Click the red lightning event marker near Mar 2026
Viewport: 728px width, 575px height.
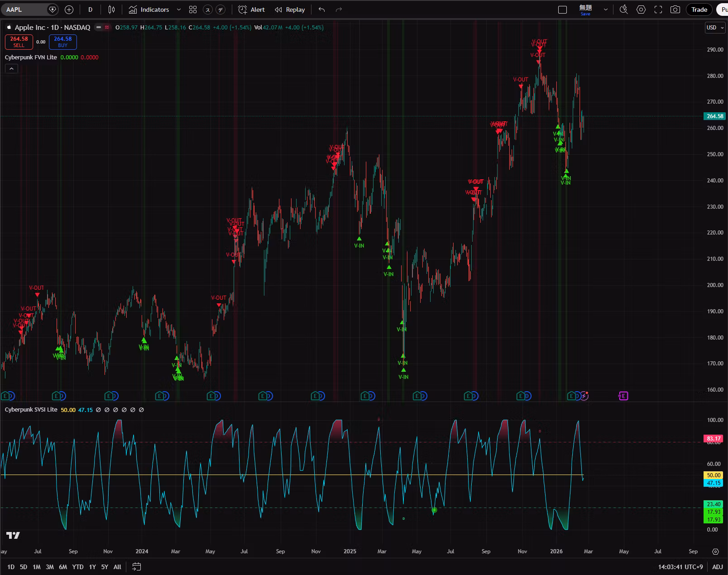(584, 396)
